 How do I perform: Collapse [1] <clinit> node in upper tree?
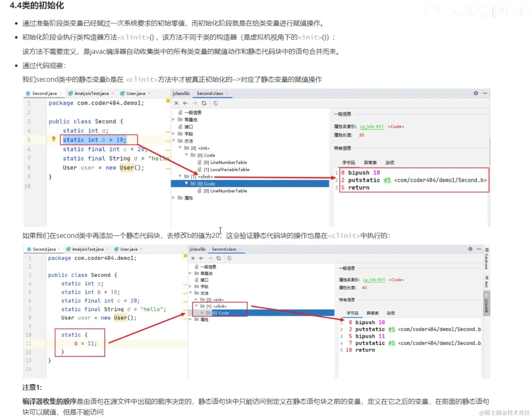click(x=180, y=176)
